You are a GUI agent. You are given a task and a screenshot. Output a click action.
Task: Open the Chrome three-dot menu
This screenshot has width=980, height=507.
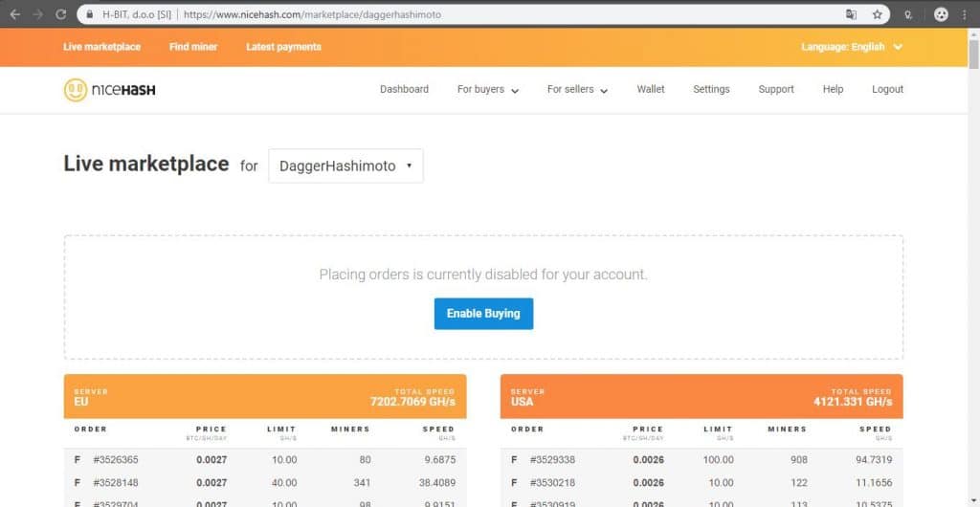click(965, 13)
